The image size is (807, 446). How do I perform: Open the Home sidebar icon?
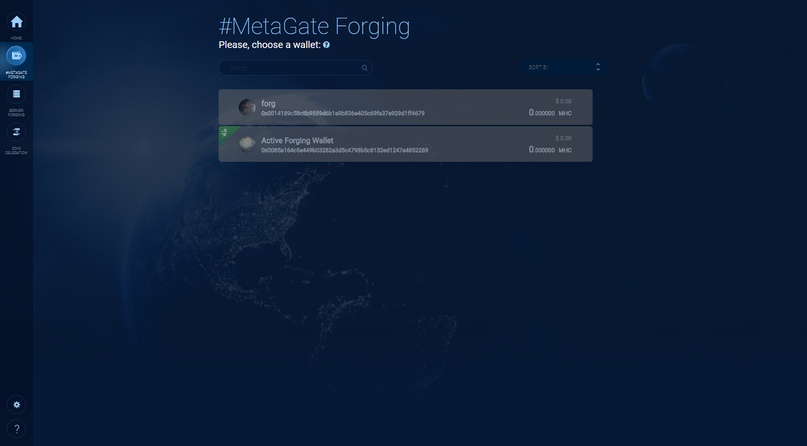point(16,22)
